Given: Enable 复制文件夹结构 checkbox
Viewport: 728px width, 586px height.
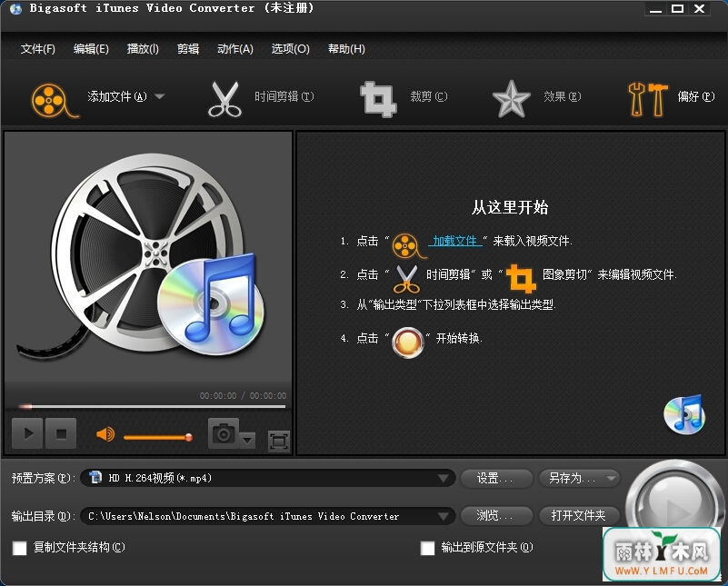Looking at the screenshot, I should [20, 548].
